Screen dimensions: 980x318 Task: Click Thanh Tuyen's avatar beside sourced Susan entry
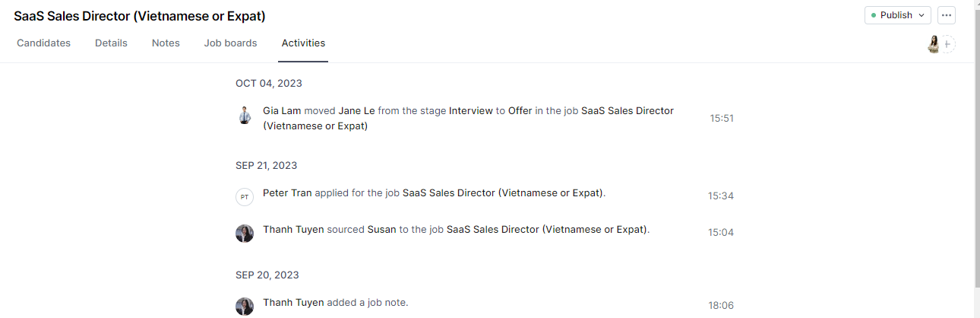tap(244, 233)
